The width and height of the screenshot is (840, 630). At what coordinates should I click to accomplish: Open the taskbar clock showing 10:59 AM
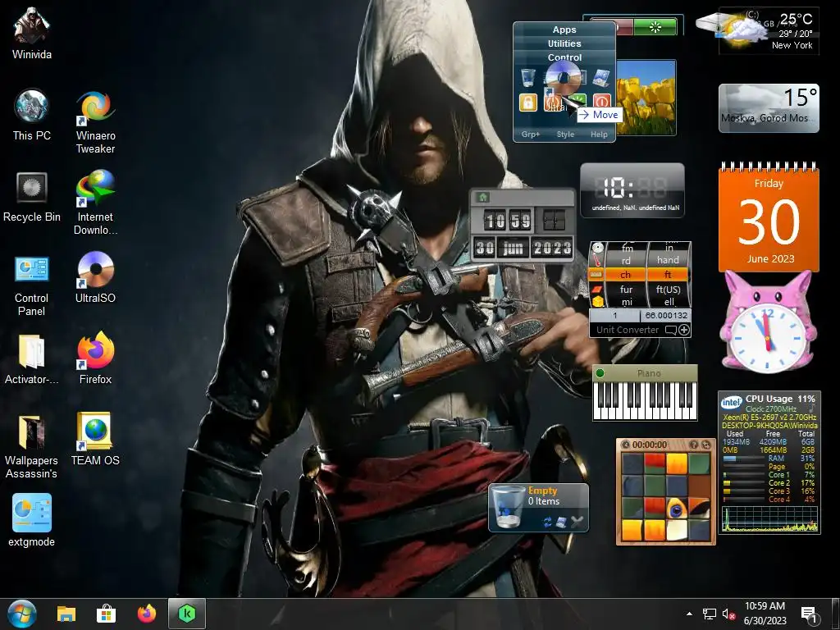click(765, 614)
